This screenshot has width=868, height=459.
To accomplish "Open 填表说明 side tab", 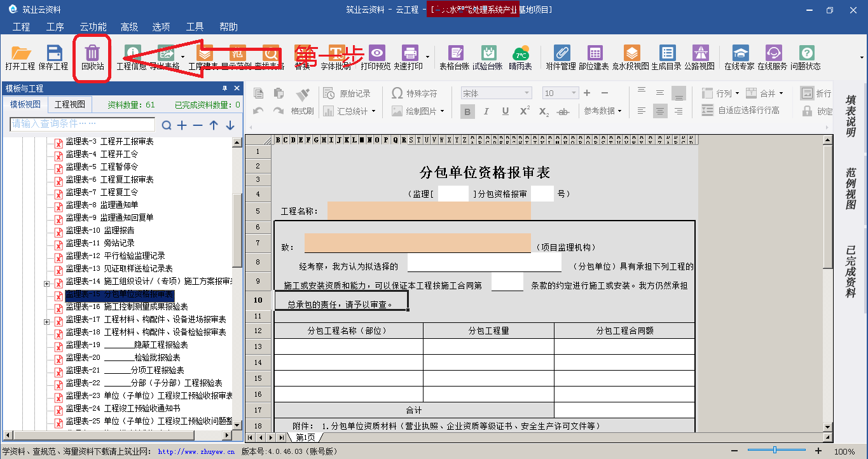I will click(850, 116).
